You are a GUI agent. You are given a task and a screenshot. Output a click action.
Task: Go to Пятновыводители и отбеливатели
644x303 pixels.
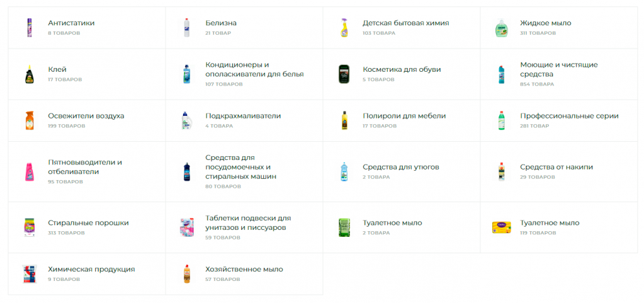(x=85, y=167)
